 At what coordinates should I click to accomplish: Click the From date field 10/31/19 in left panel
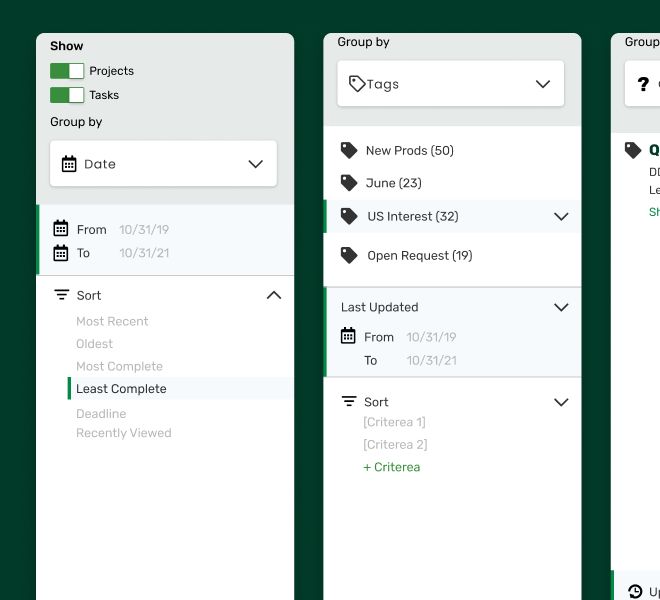pos(144,229)
